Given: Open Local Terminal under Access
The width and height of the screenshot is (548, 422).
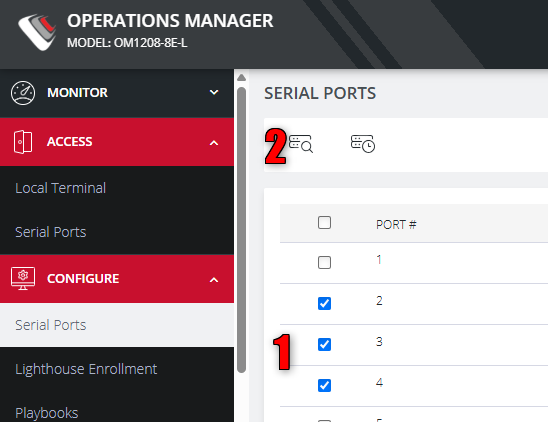Looking at the screenshot, I should [x=60, y=188].
